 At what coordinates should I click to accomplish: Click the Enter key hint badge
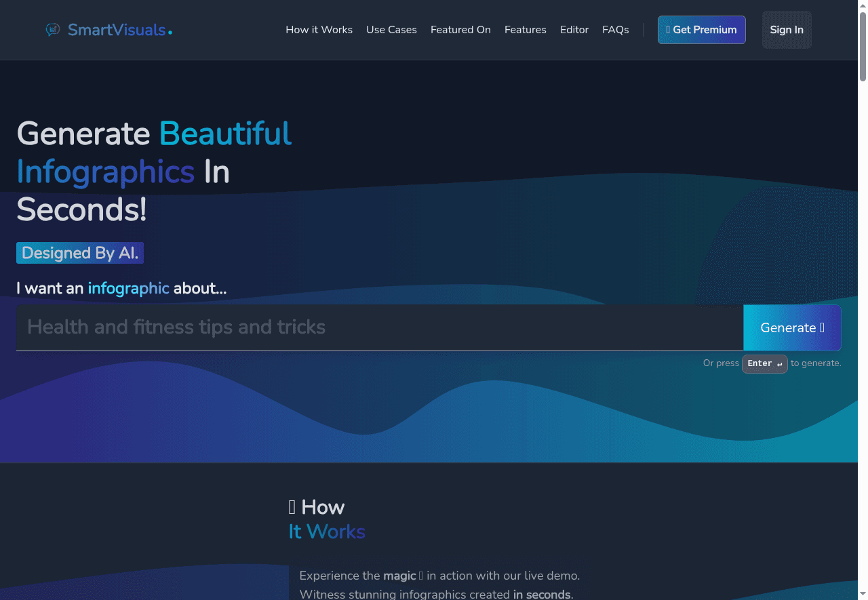point(764,364)
